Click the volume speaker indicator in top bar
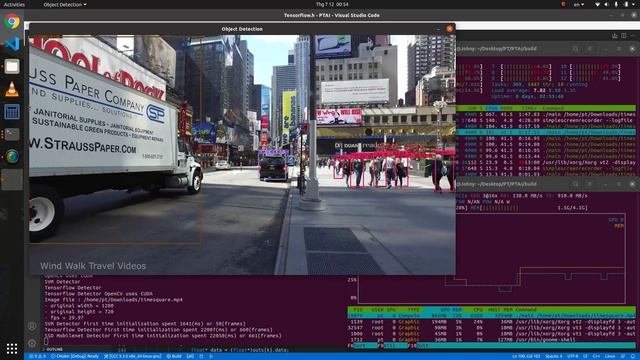 [x=607, y=4]
